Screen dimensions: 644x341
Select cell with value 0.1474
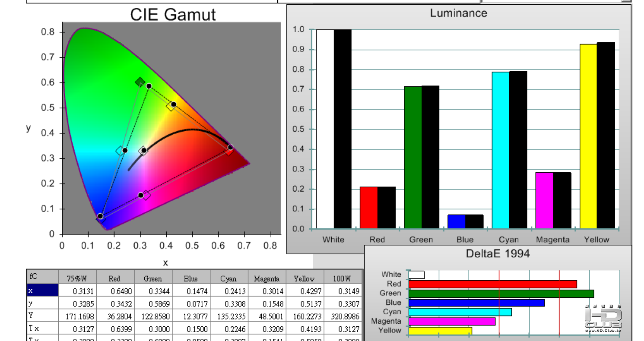[191, 290]
